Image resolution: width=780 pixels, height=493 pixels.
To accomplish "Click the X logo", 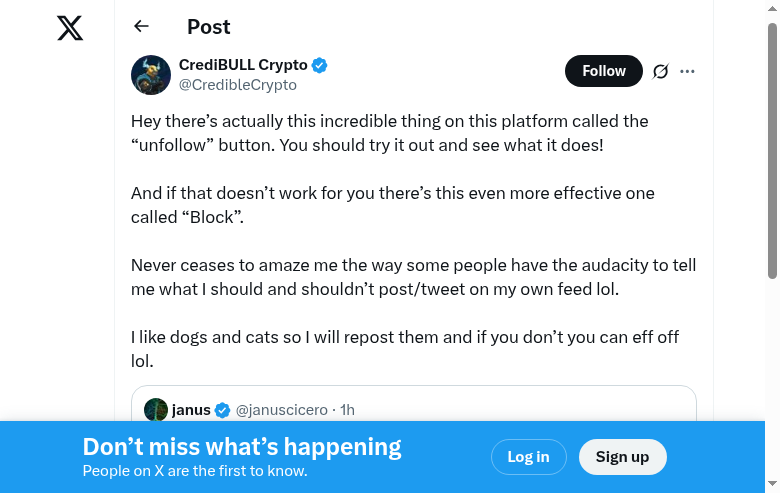I will [70, 28].
